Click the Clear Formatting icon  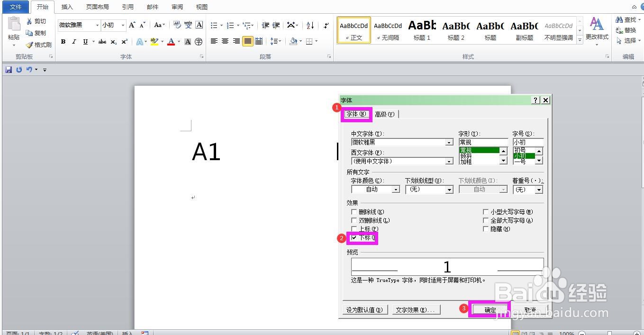(x=177, y=25)
